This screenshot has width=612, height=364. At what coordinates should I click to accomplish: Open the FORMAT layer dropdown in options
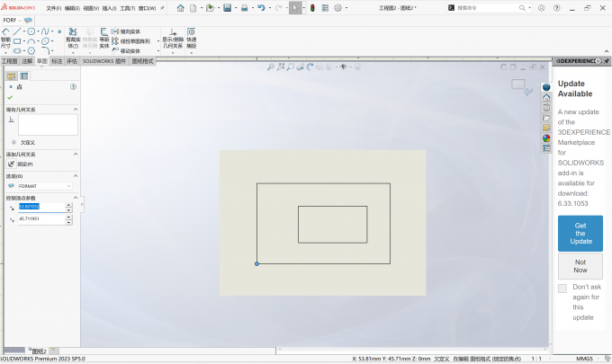click(44, 186)
